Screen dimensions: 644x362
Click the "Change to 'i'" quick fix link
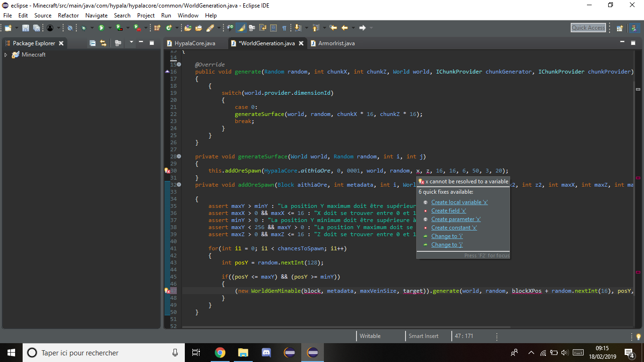point(446,236)
